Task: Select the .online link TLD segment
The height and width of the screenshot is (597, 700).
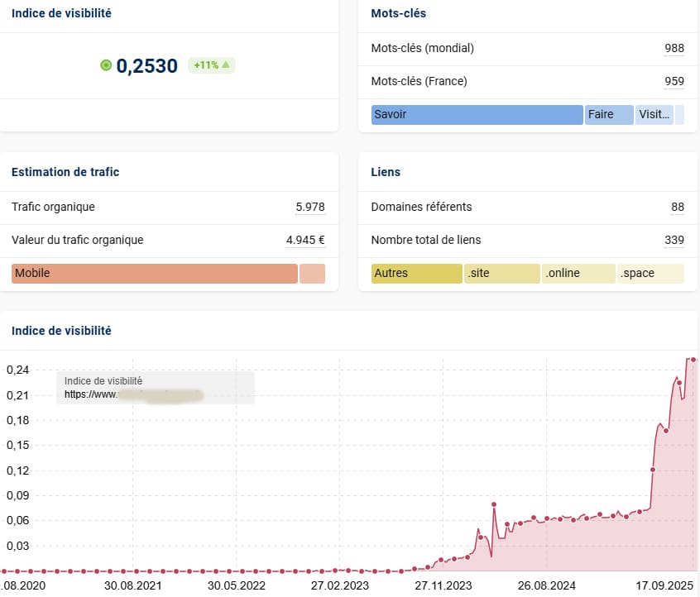Action: [x=578, y=274]
